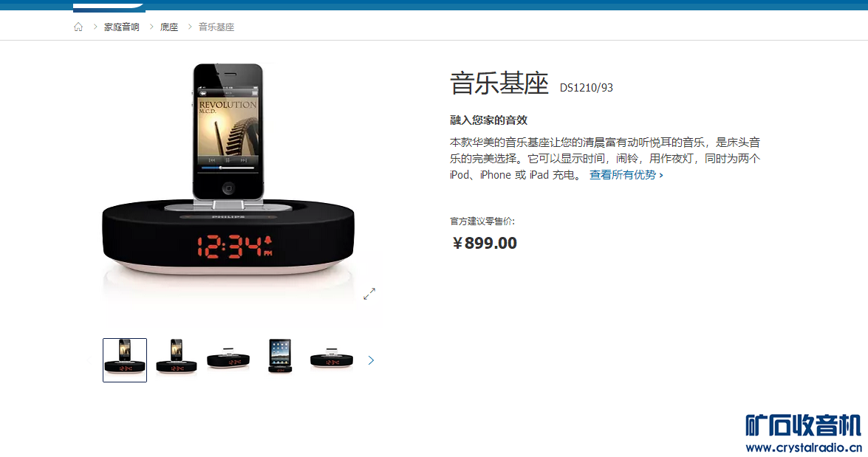
Task: Open 家庭音响 breadcrumb link
Action: tap(122, 27)
